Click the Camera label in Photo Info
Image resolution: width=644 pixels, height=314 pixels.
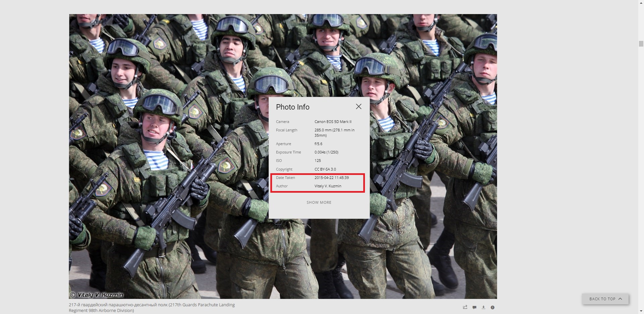[x=282, y=122]
